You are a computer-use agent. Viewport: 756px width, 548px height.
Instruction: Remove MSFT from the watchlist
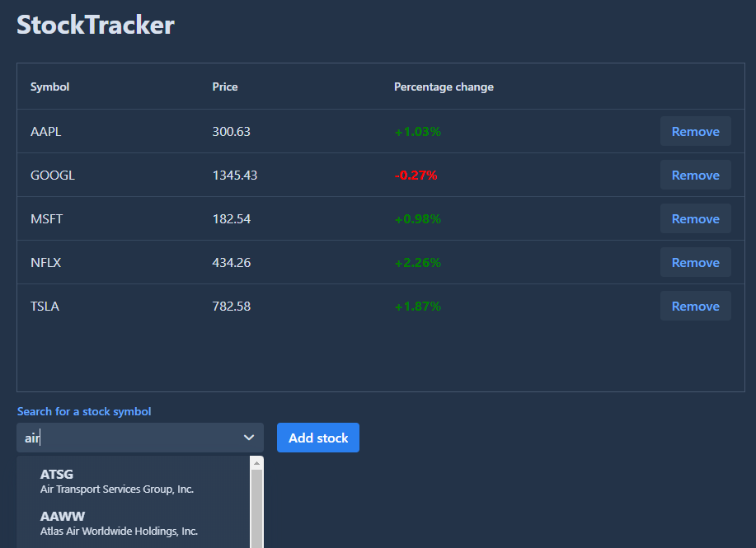[x=695, y=218]
